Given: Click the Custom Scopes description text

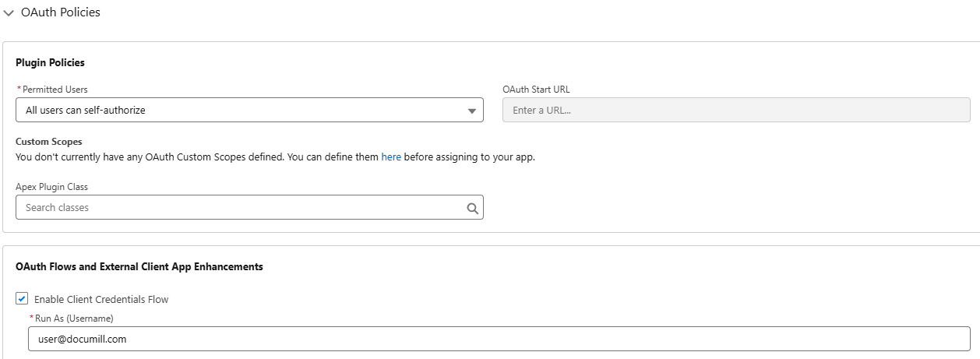Looking at the screenshot, I should (x=195, y=157).
